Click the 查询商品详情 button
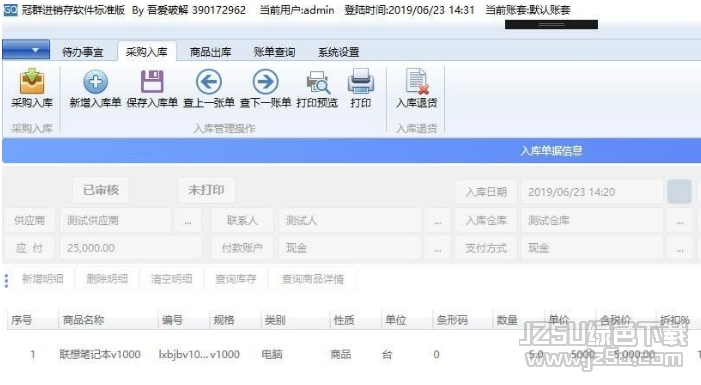701x385 pixels. 312,279
